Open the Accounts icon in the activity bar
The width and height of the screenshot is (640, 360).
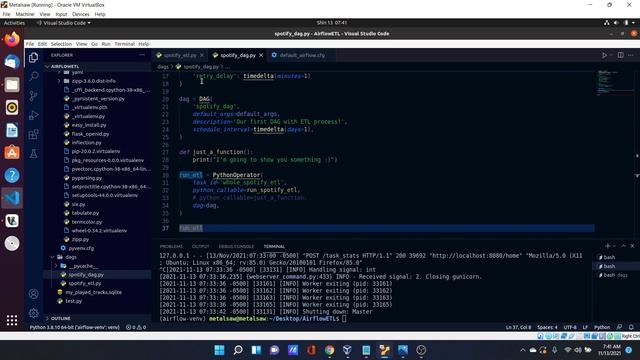coord(34,293)
